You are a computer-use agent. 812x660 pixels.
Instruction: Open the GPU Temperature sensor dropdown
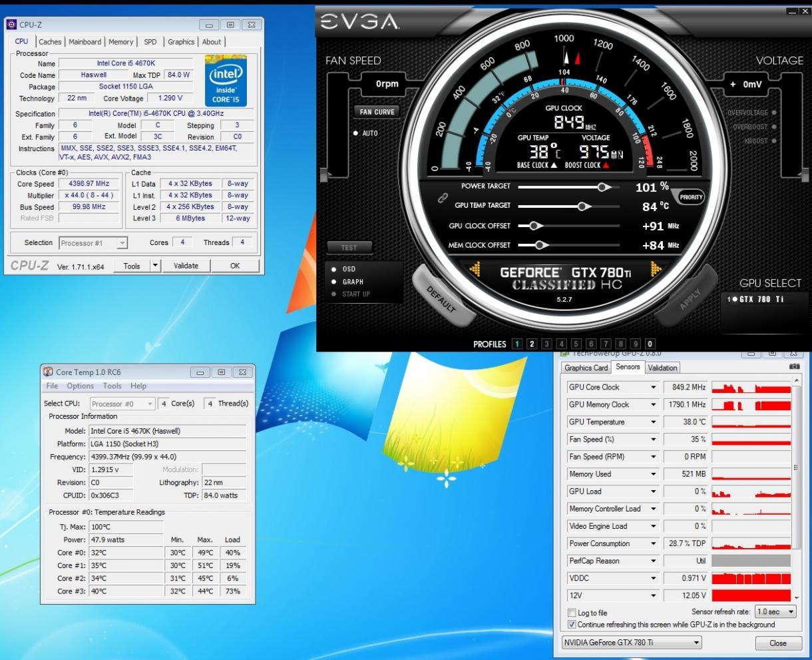coord(653,422)
